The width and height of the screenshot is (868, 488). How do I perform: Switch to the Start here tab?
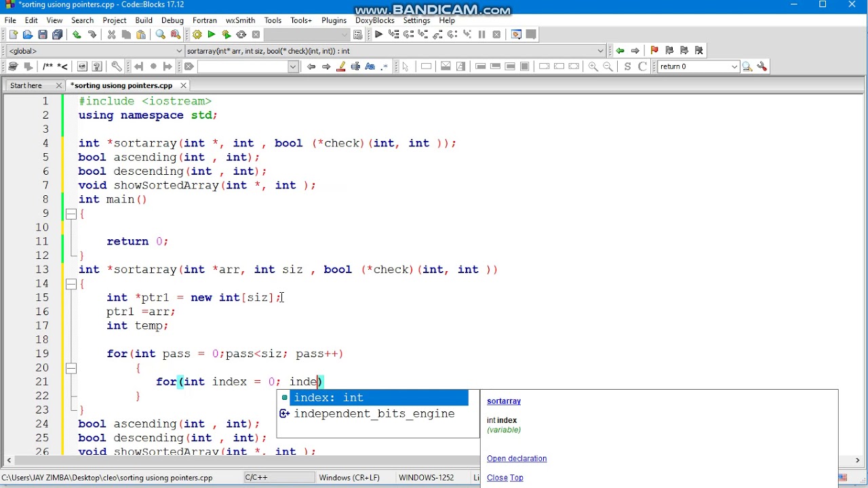[26, 85]
